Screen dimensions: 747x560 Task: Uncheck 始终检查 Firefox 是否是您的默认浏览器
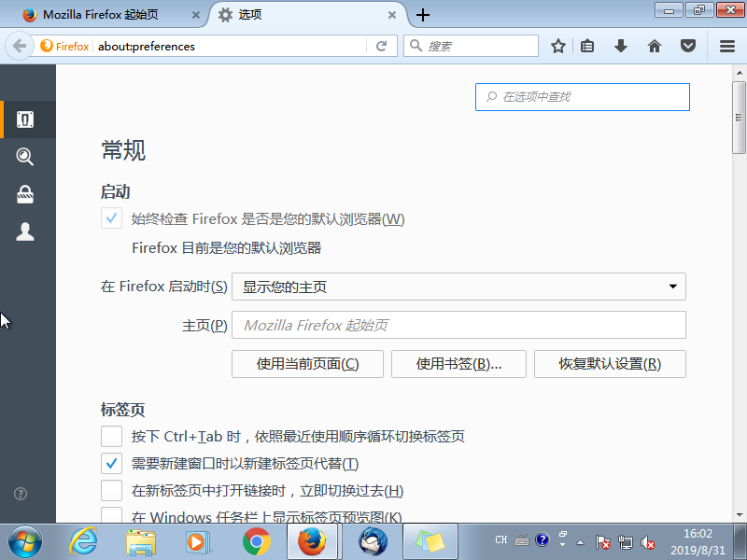click(111, 217)
